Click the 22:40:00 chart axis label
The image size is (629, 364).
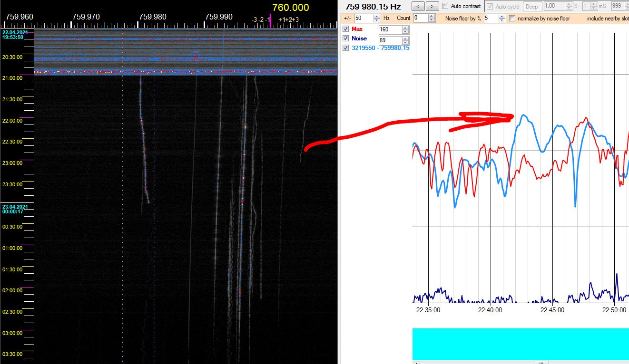[x=490, y=310]
